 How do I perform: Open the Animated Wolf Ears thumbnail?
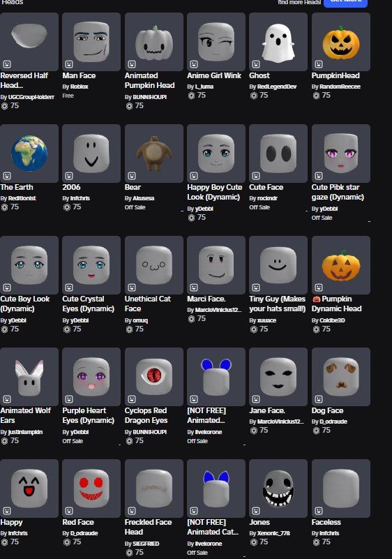[x=29, y=377]
